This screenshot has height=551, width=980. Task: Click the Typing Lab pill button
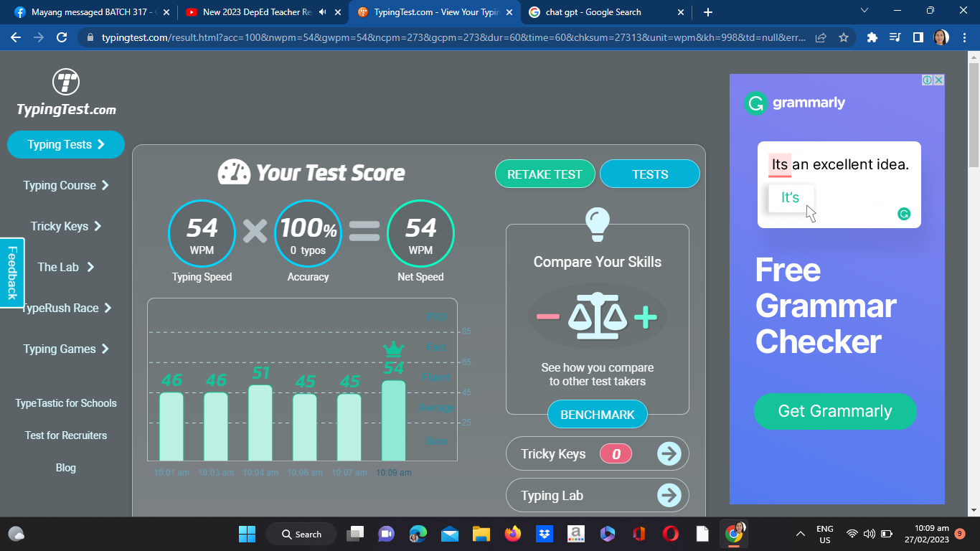pyautogui.click(x=598, y=495)
